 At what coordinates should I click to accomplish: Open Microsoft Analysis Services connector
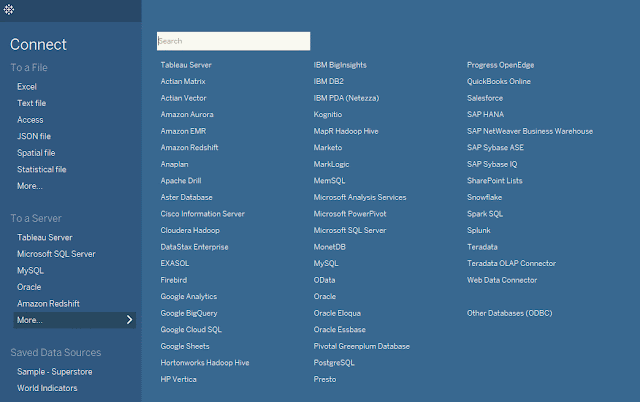tap(360, 197)
